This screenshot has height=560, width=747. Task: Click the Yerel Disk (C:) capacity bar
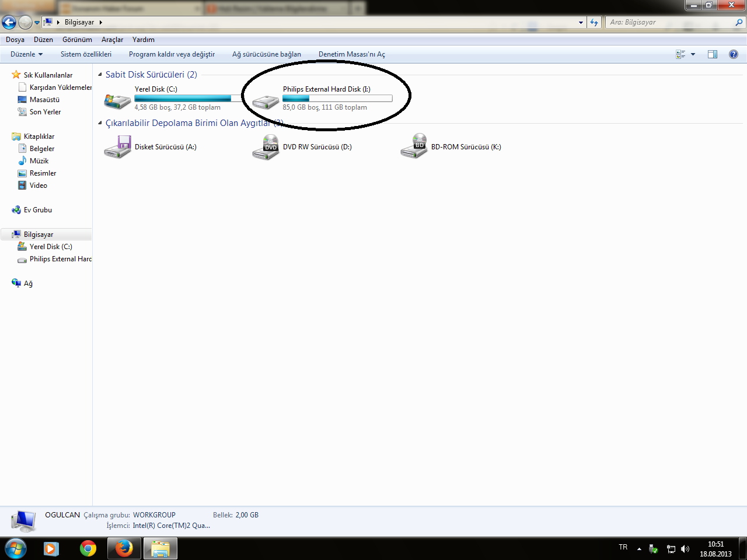tap(189, 99)
